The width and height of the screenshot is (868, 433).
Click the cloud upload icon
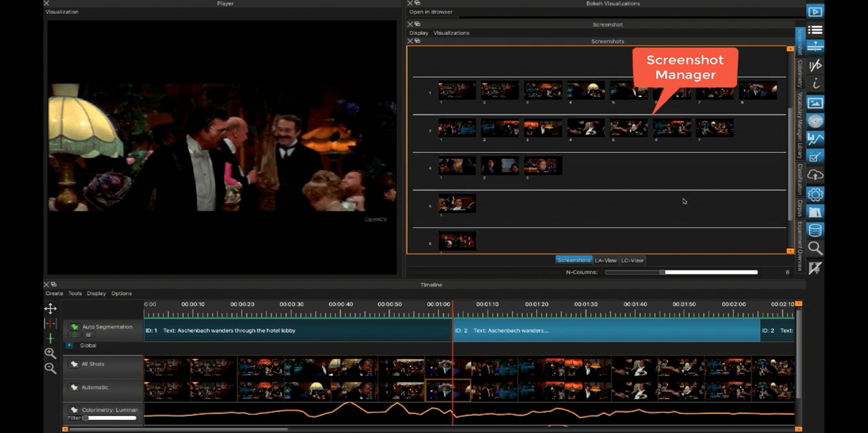point(815,175)
